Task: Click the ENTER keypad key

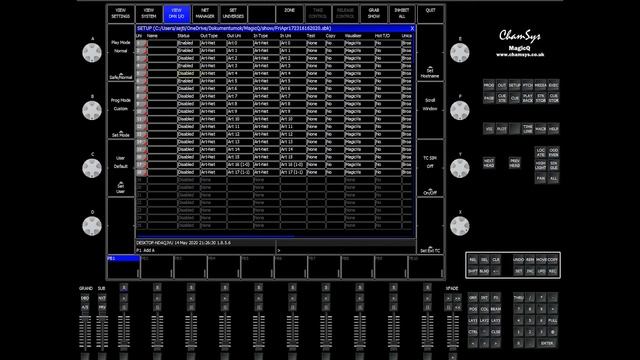Action: [x=547, y=343]
